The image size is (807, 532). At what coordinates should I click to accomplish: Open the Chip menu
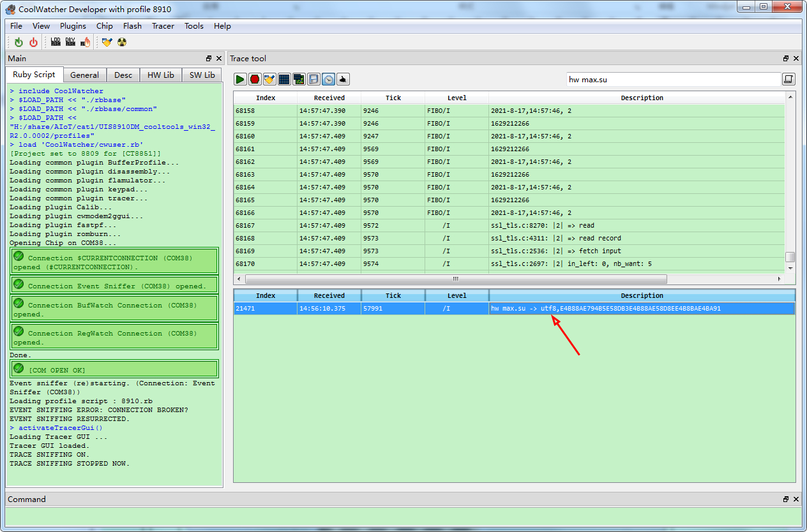105,26
